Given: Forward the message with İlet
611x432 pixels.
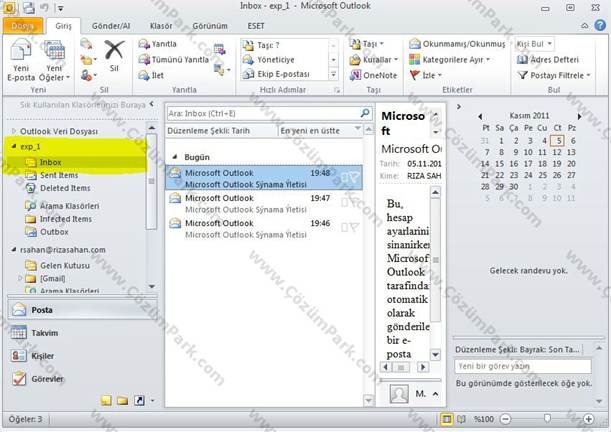Looking at the screenshot, I should point(151,75).
